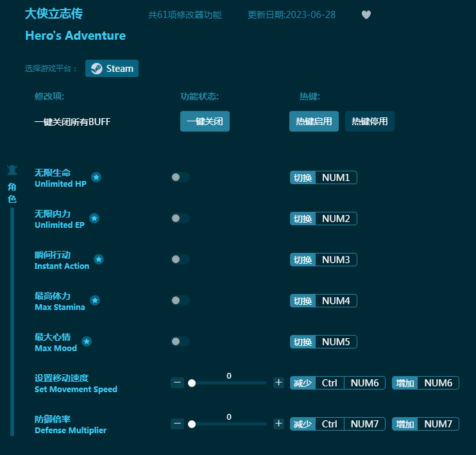This screenshot has width=476, height=455.
Task: Click the 热键停用 button
Action: coord(370,121)
